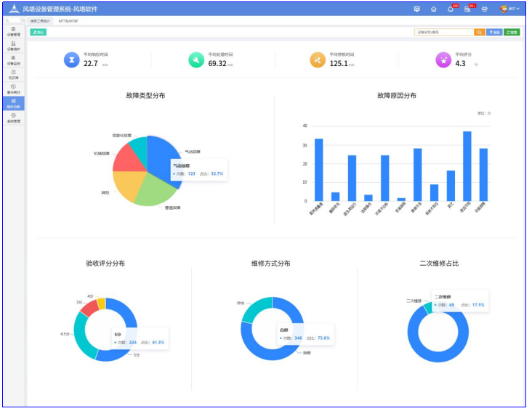
Task: Select the 维修工单统计 tab
Action: (x=41, y=21)
